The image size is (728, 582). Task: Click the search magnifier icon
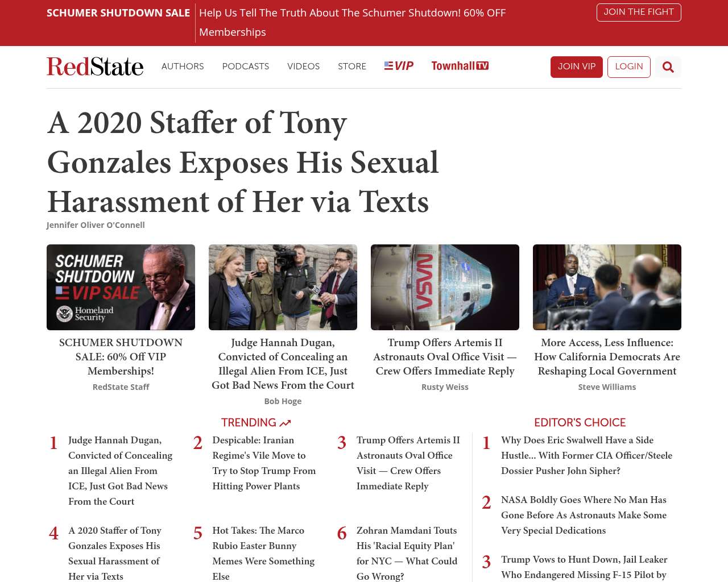668,67
